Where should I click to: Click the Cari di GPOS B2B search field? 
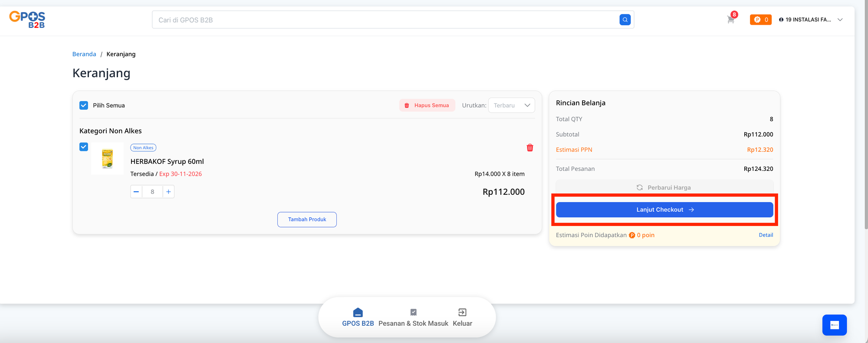click(x=384, y=20)
